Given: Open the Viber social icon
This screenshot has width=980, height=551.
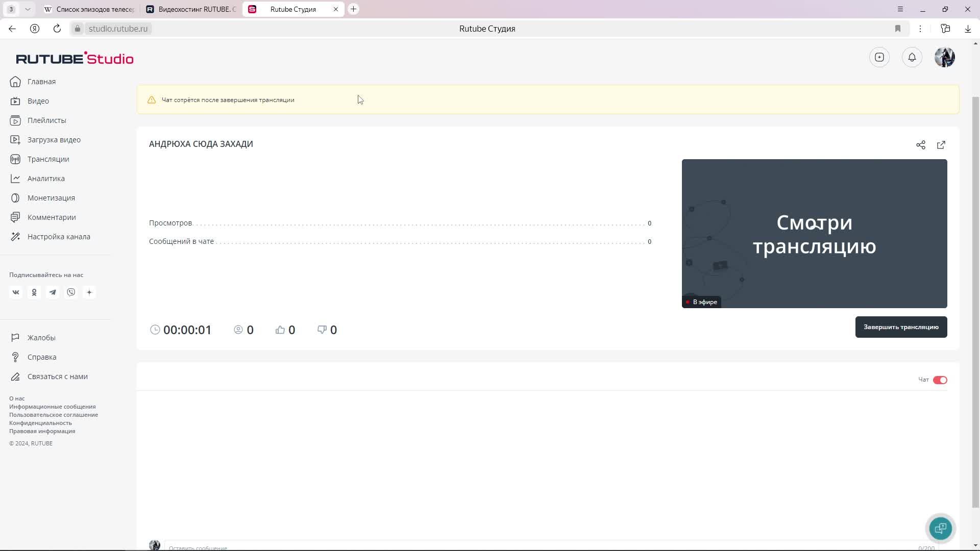Looking at the screenshot, I should (x=71, y=292).
